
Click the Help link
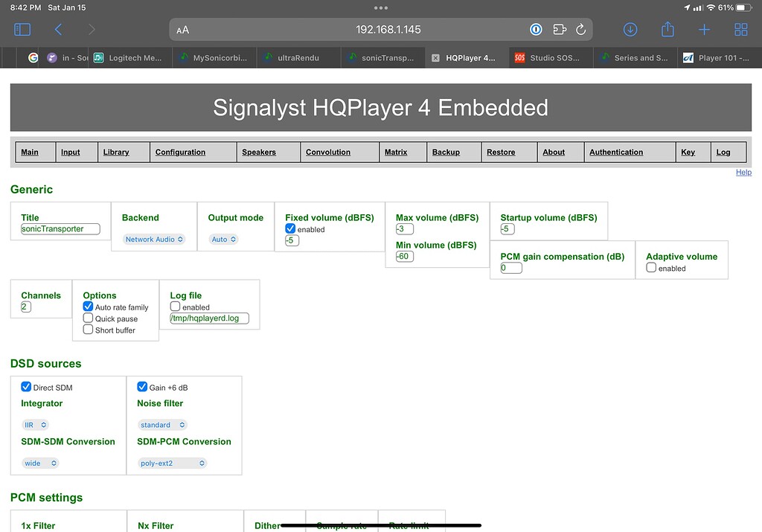point(743,172)
